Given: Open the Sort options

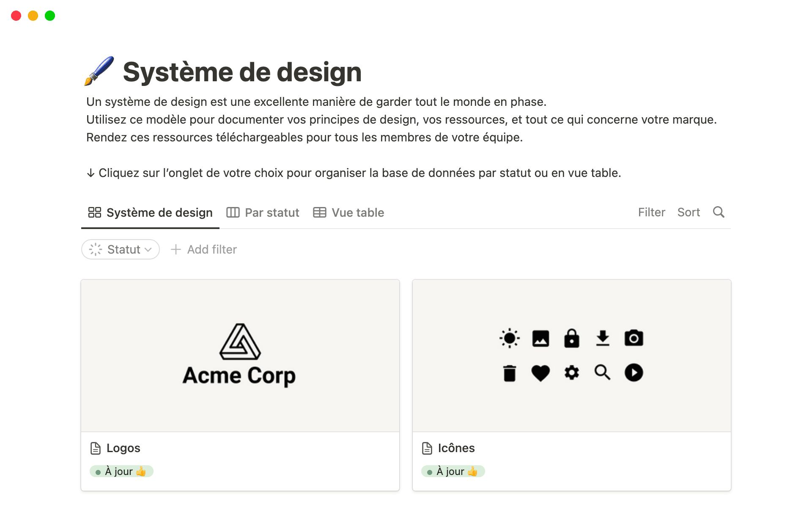Looking at the screenshot, I should tap(689, 212).
